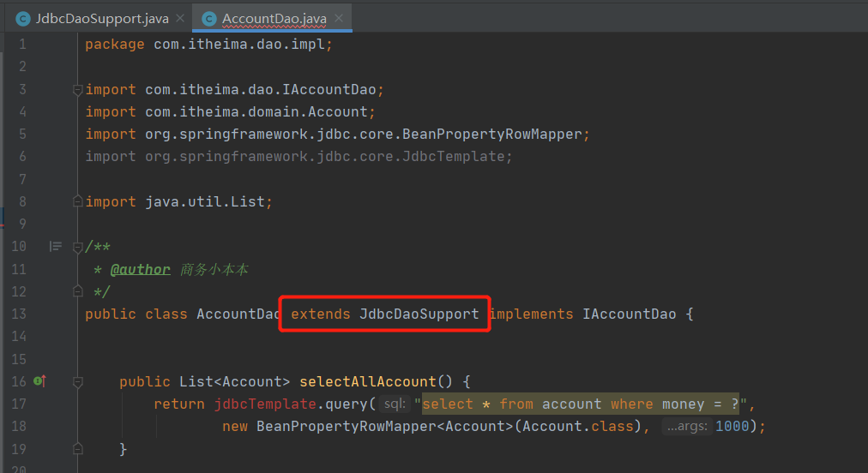Click the selectAllAccount method name
The width and height of the screenshot is (868, 473).
(368, 381)
